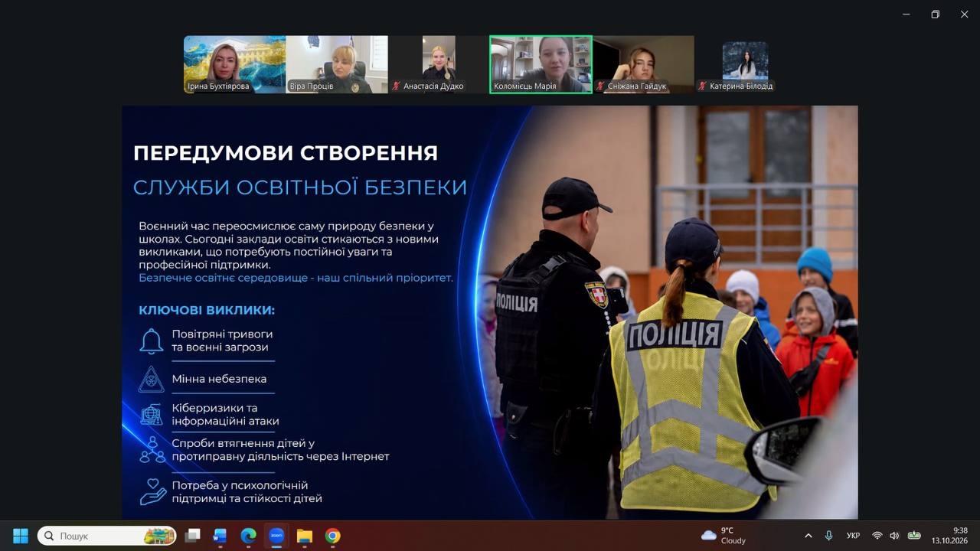Click the subtitle СЛУЖБИ ОСВІТНЬОЇ БЕЗПЕКИ

(x=300, y=187)
